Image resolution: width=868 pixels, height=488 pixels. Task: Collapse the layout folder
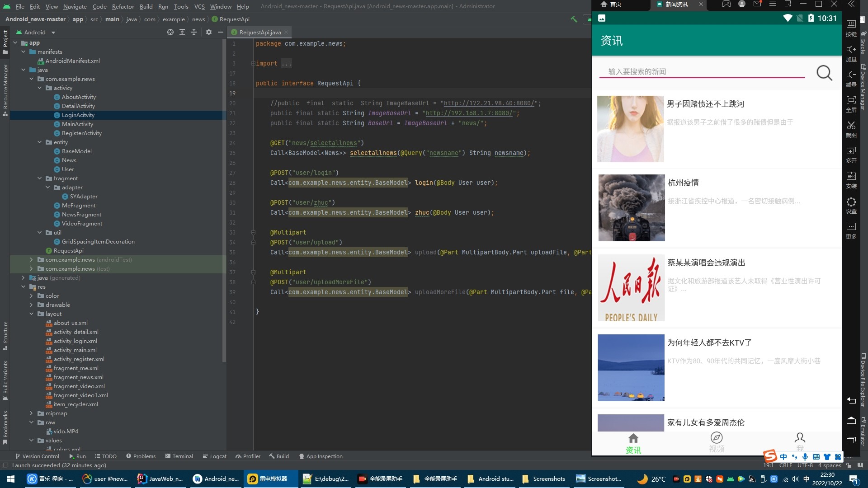pyautogui.click(x=32, y=314)
